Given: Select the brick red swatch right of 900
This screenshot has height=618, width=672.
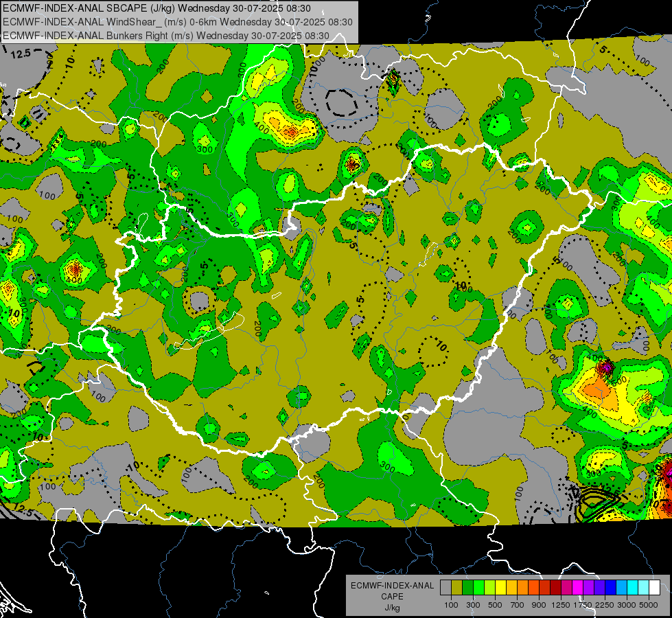Looking at the screenshot, I should click(x=545, y=588).
